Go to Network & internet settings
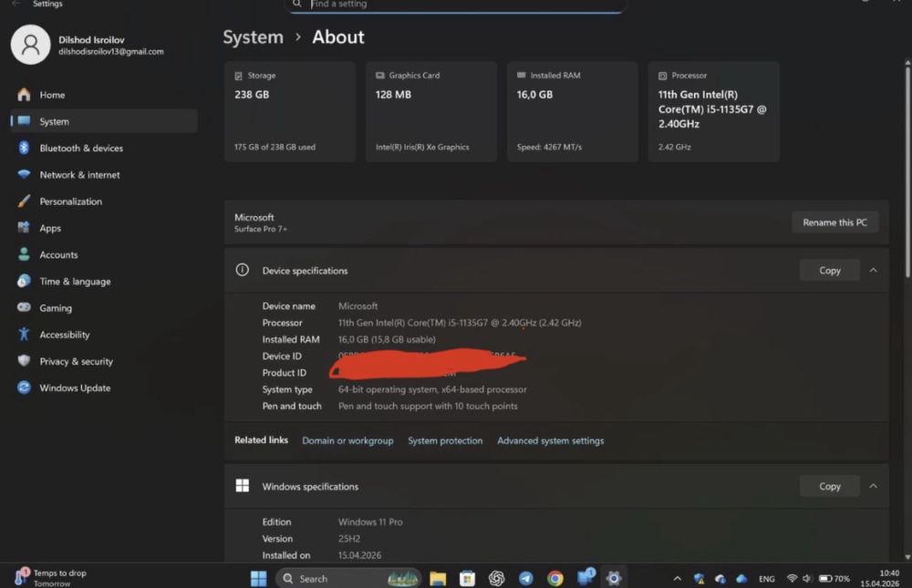 [x=104, y=175]
